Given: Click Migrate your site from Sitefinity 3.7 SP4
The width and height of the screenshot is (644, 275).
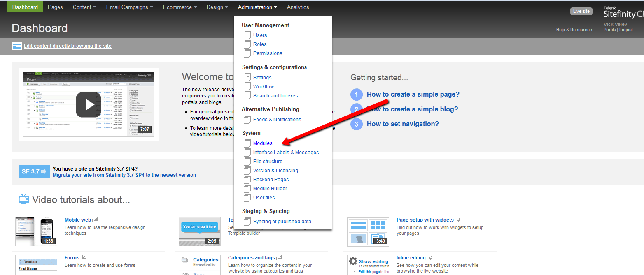Looking at the screenshot, I should 124,175.
